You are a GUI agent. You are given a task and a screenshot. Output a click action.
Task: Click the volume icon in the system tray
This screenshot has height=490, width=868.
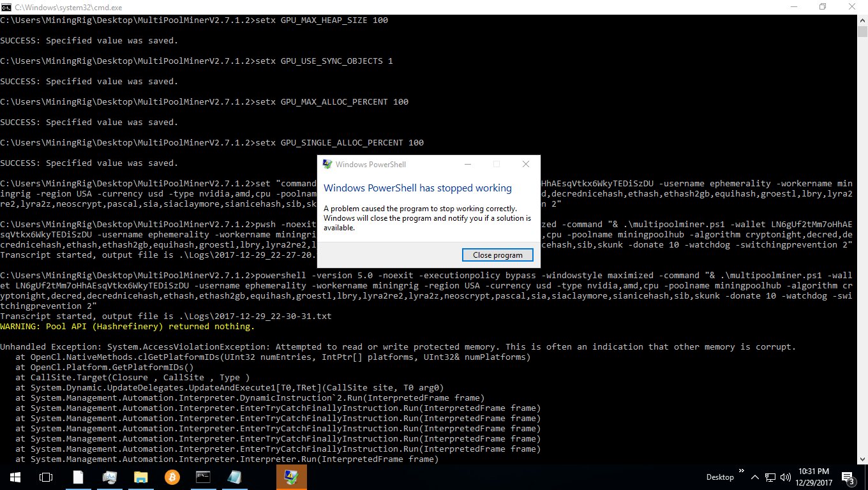pyautogui.click(x=786, y=477)
